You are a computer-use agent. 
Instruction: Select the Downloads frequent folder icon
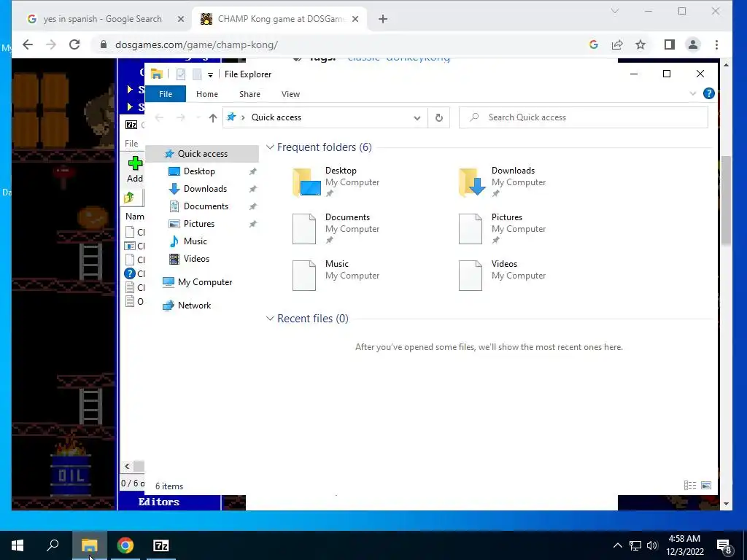click(x=472, y=182)
